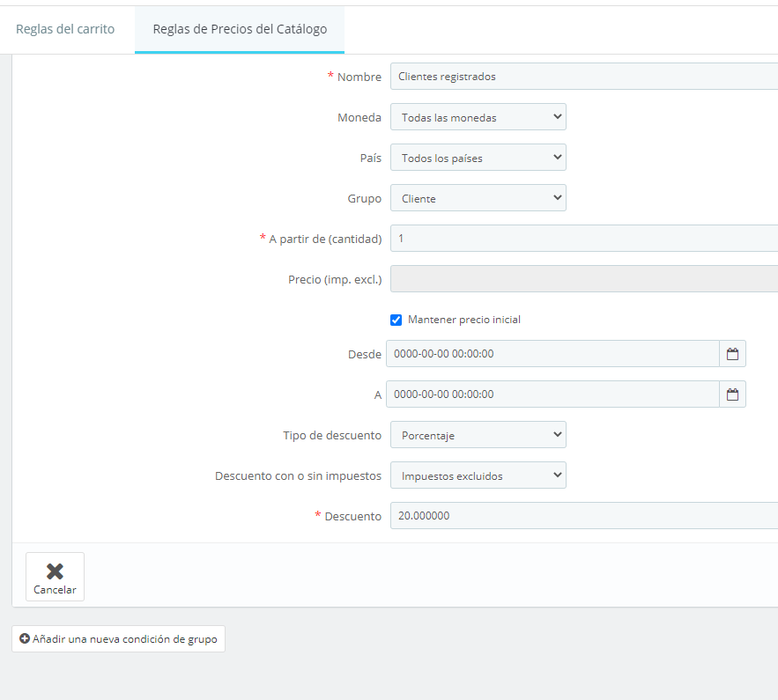
Task: Select the Reglas de Precios del Catálogo tab
Action: (x=240, y=29)
